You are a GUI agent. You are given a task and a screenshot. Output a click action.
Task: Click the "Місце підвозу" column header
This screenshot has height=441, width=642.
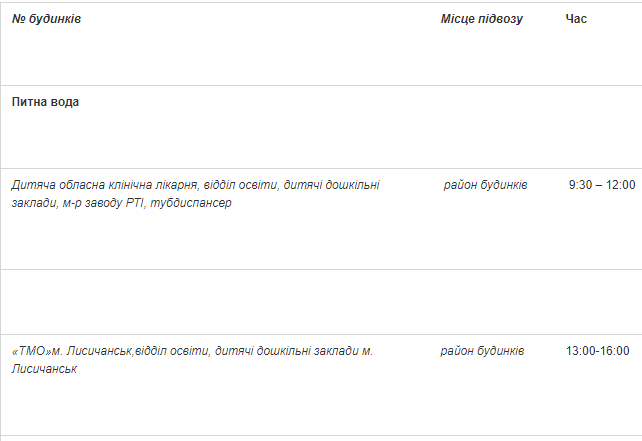click(481, 19)
